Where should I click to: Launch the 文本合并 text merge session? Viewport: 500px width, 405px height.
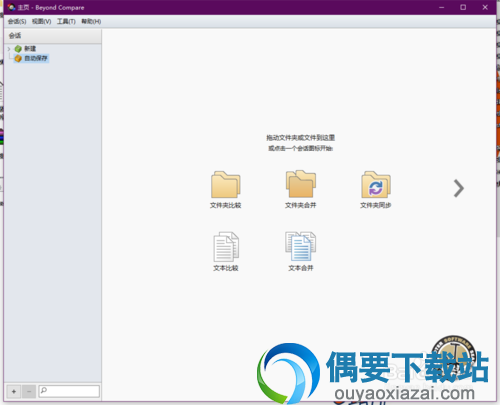[x=300, y=252]
